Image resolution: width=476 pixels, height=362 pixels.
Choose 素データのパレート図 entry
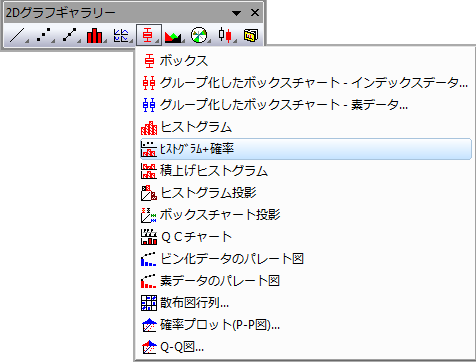pos(306,281)
